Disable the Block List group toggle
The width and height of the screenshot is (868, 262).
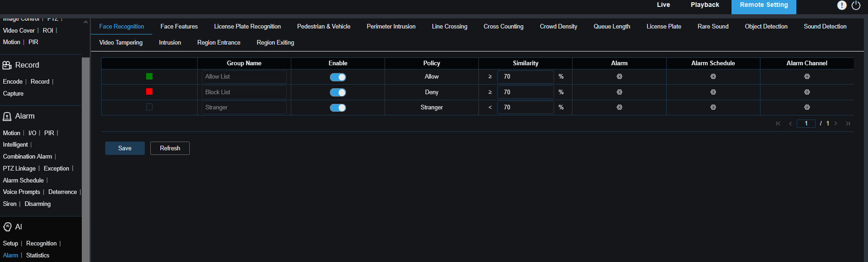(x=338, y=92)
